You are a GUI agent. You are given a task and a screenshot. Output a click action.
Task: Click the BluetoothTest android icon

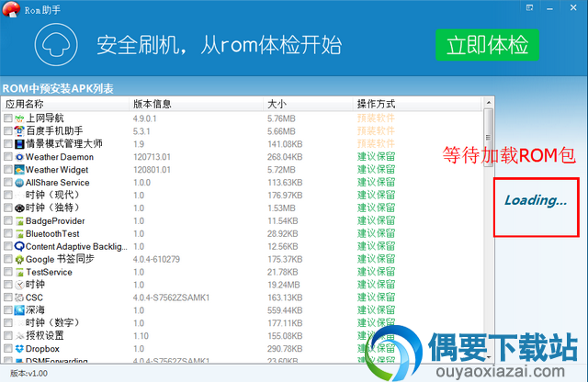tap(19, 234)
